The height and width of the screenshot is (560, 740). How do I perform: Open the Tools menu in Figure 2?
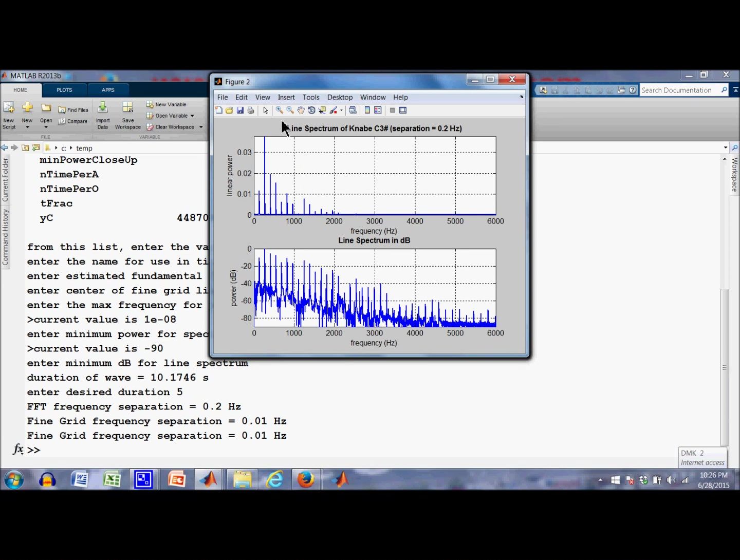click(x=311, y=97)
